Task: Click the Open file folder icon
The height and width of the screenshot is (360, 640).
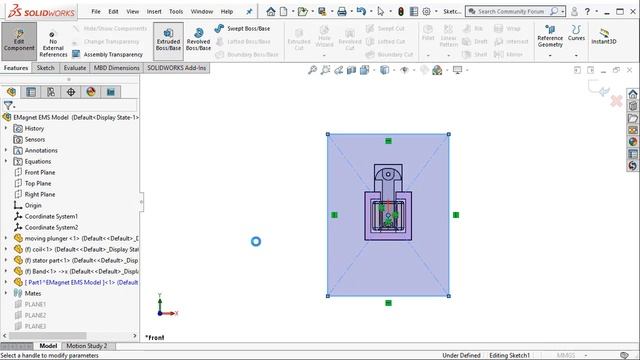Action: click(302, 12)
